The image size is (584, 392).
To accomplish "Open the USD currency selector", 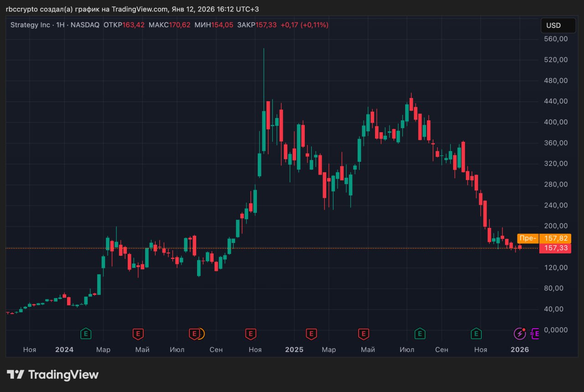I will pos(558,26).
